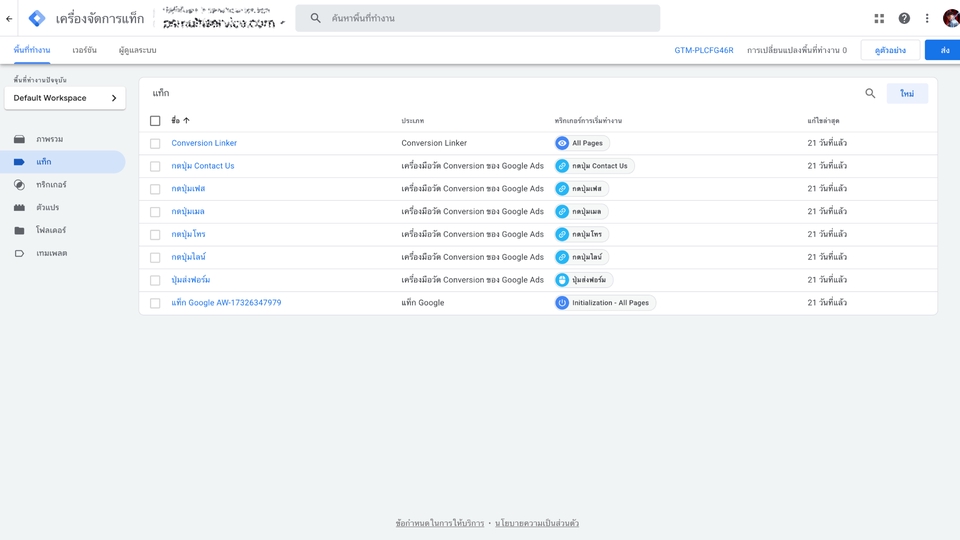Image resolution: width=960 pixels, height=540 pixels.
Task: Open the account profile avatar
Action: coord(951,18)
